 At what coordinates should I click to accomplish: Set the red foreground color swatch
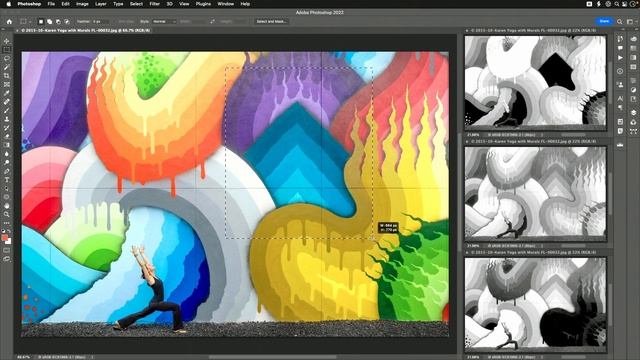coord(4,238)
